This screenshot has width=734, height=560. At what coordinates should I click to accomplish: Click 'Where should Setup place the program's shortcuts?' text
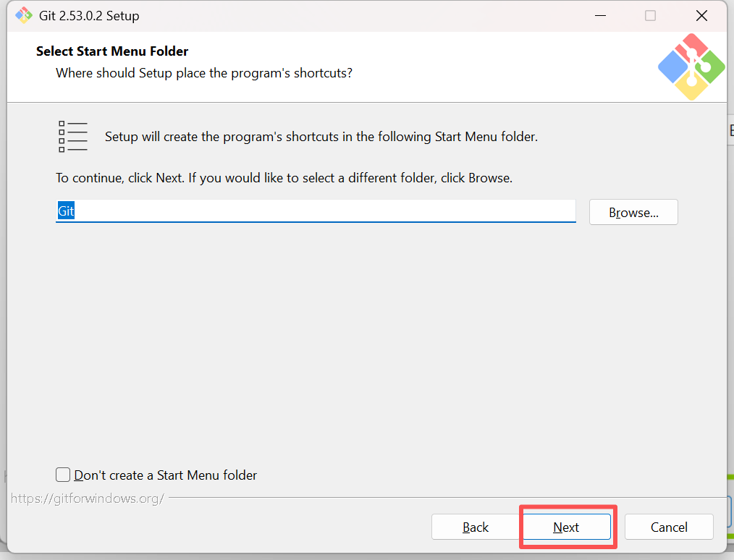pyautogui.click(x=204, y=74)
